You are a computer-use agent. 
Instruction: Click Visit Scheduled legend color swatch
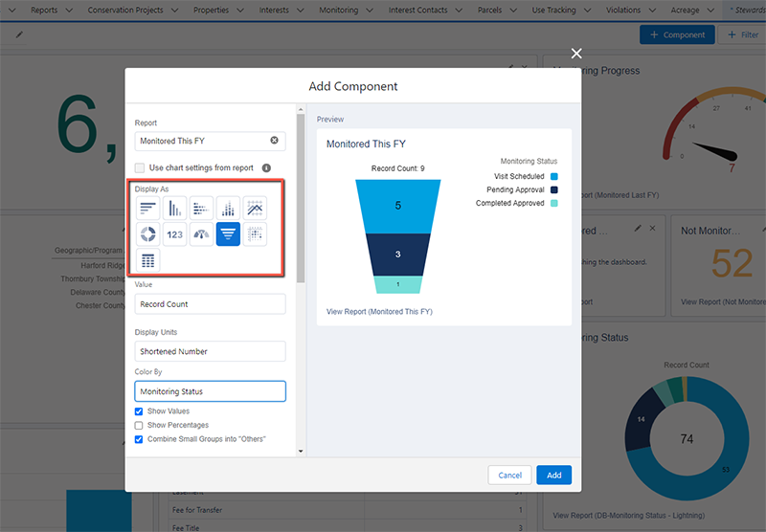[x=554, y=177]
